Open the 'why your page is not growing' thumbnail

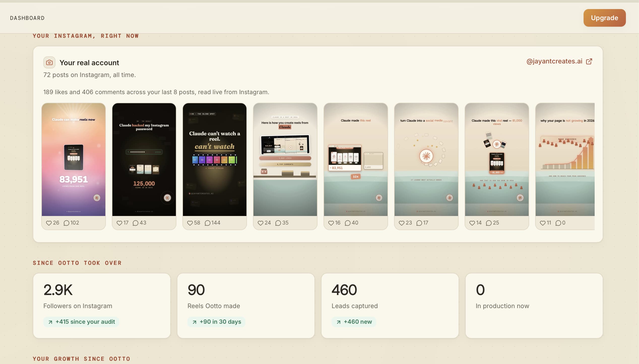click(x=565, y=159)
